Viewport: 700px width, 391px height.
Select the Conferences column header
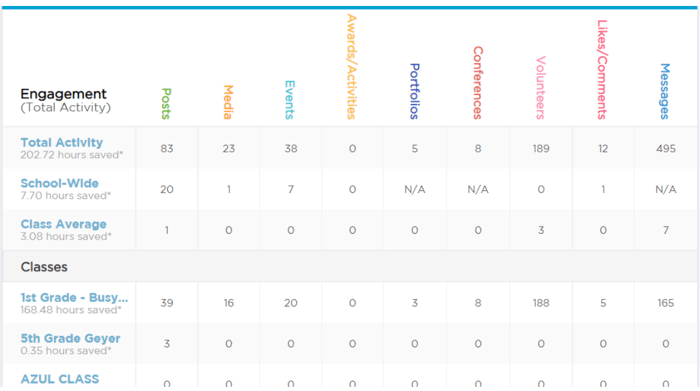coord(478,83)
